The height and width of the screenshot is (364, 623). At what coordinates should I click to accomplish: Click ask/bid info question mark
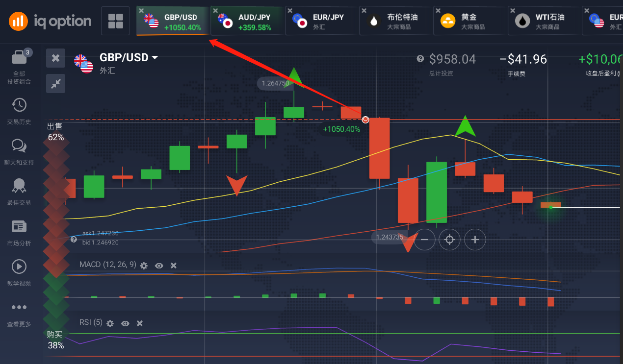tap(74, 240)
